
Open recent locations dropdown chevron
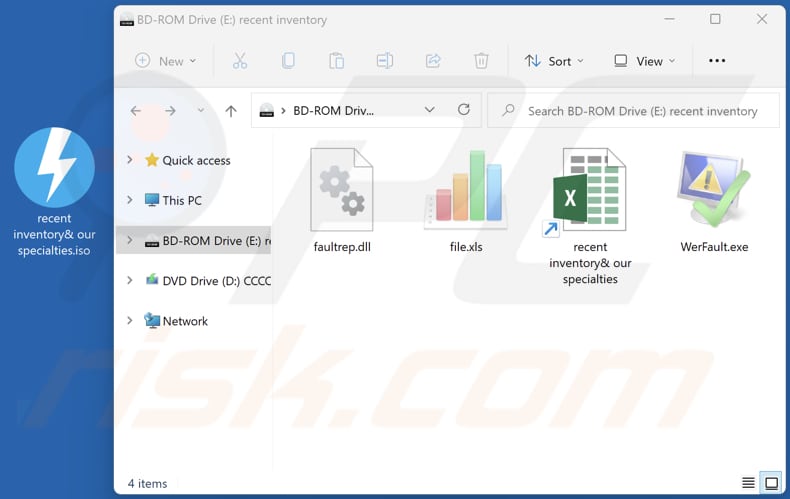coord(201,110)
